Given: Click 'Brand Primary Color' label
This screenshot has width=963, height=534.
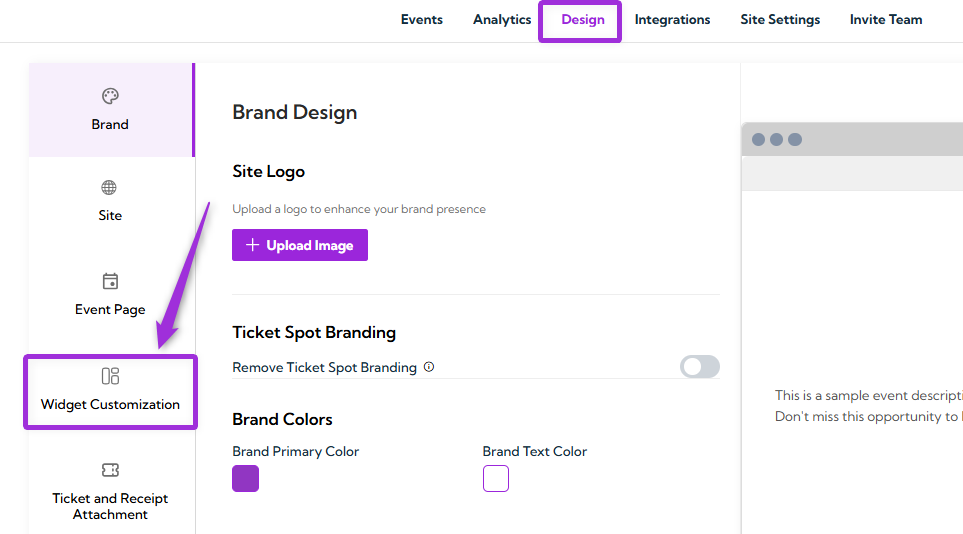Looking at the screenshot, I should pyautogui.click(x=295, y=452).
